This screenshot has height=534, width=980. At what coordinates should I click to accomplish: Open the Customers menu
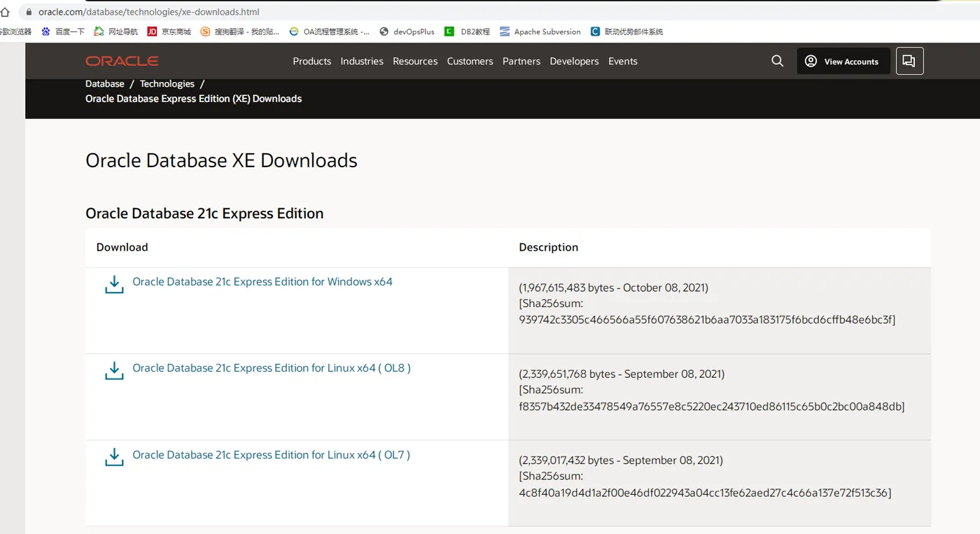pyautogui.click(x=470, y=61)
